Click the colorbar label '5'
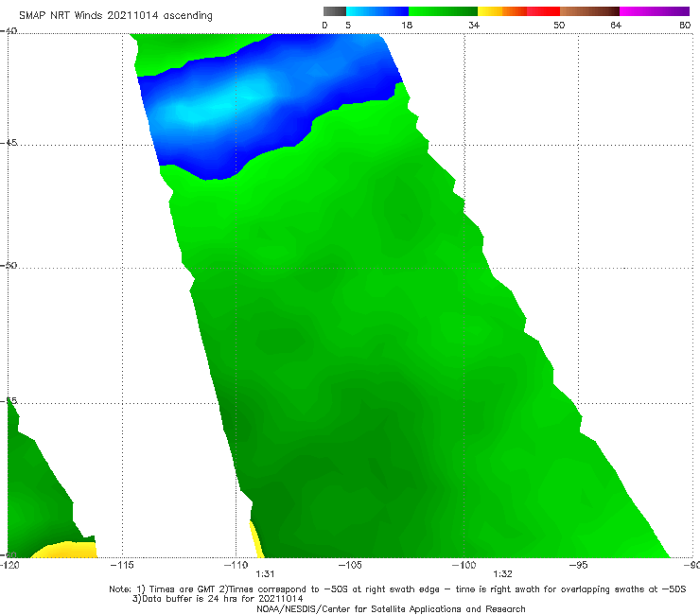The width and height of the screenshot is (700, 615). tap(348, 25)
